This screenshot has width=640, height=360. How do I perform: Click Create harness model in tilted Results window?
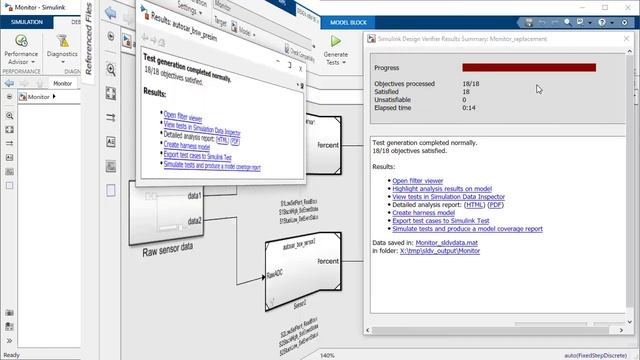click(187, 146)
